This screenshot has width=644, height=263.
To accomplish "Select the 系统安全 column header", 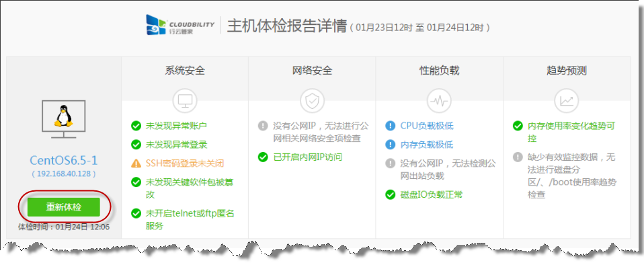I will (x=185, y=71).
